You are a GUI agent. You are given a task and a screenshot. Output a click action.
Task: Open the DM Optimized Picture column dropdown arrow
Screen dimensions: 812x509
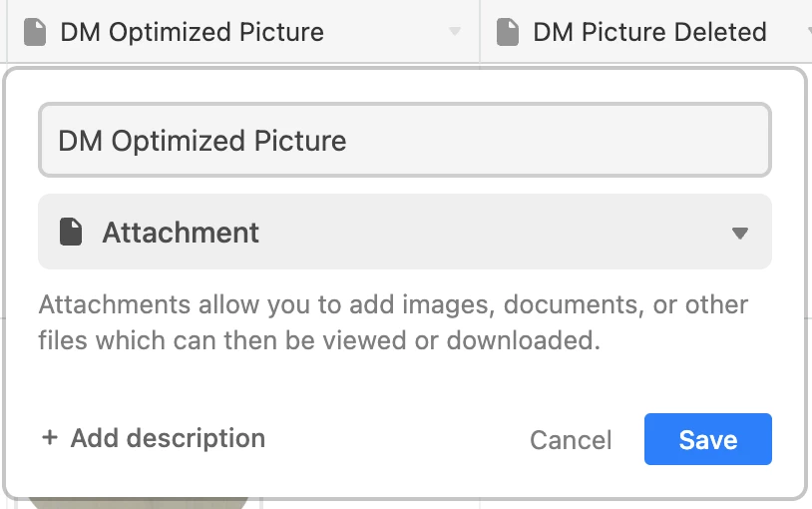(x=455, y=32)
